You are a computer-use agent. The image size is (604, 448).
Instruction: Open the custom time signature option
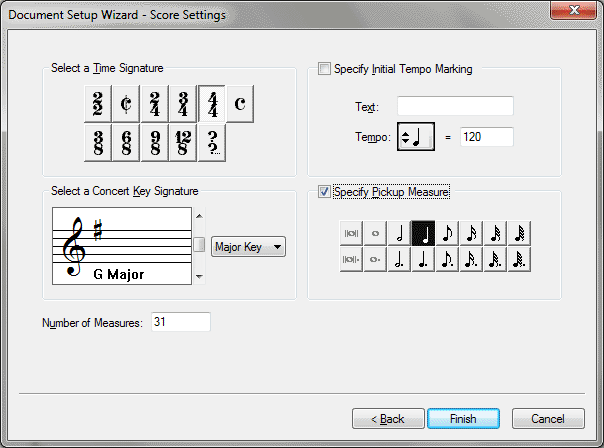tap(212, 143)
